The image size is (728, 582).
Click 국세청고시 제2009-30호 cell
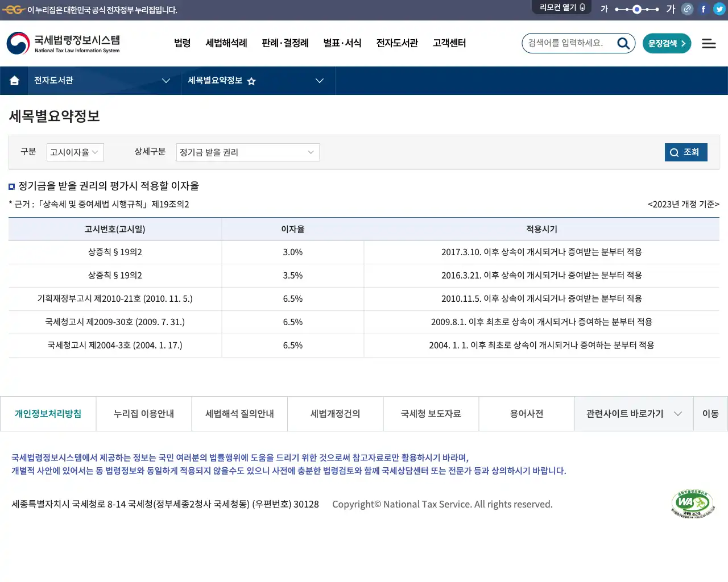point(115,322)
